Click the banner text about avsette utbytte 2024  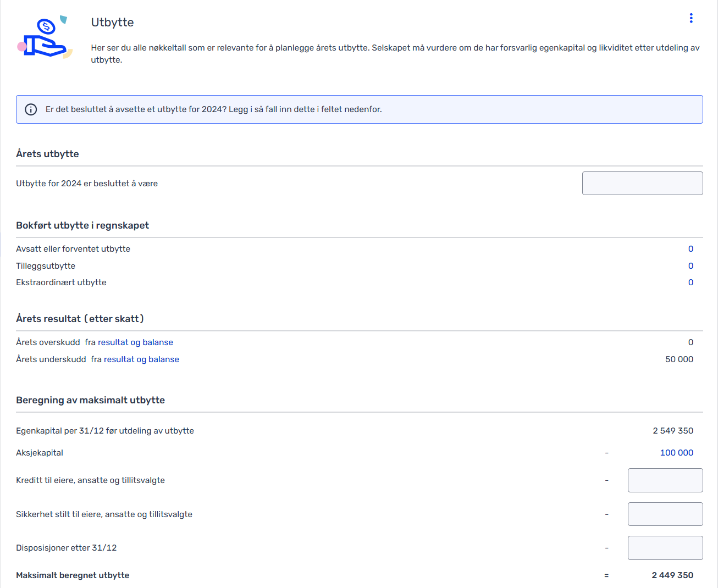tap(213, 109)
